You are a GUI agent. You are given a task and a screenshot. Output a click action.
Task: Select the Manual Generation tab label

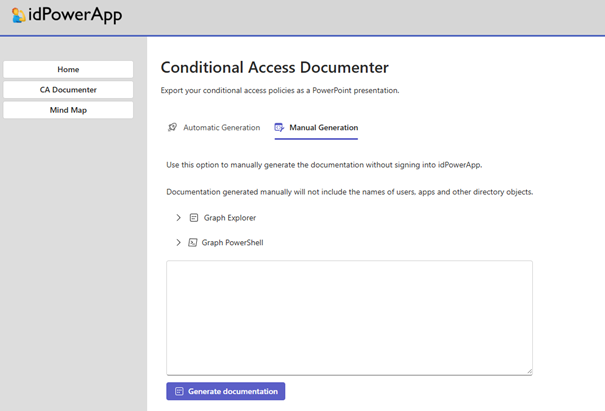click(x=323, y=128)
